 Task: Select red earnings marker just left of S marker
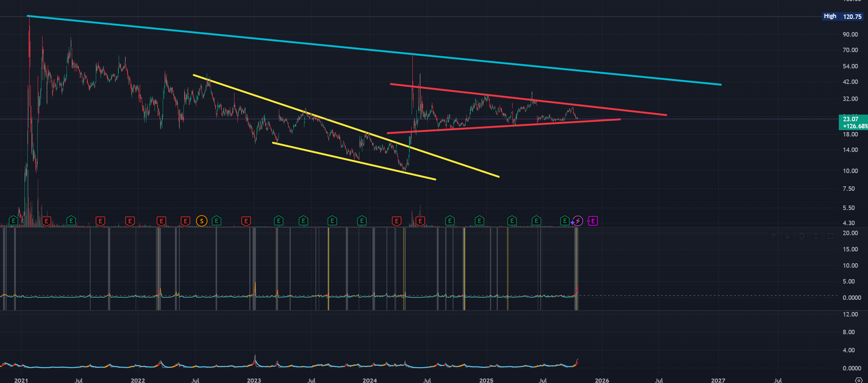point(185,221)
